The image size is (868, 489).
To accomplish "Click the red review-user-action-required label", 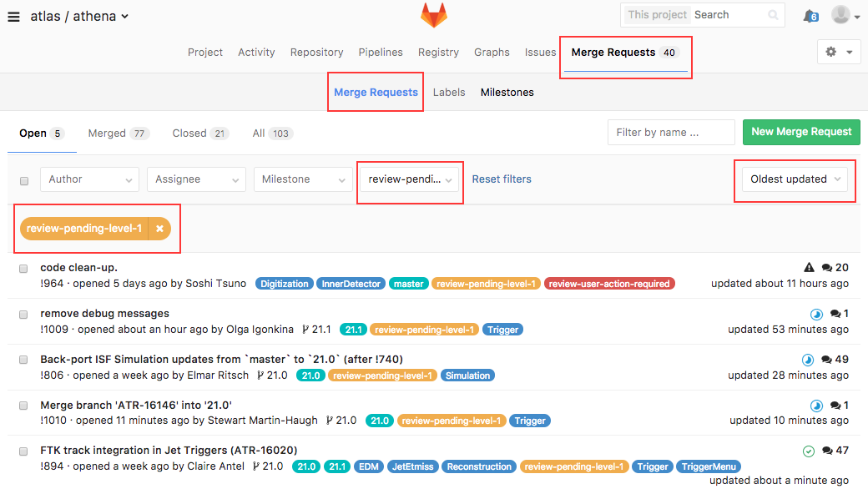I will [x=609, y=284].
